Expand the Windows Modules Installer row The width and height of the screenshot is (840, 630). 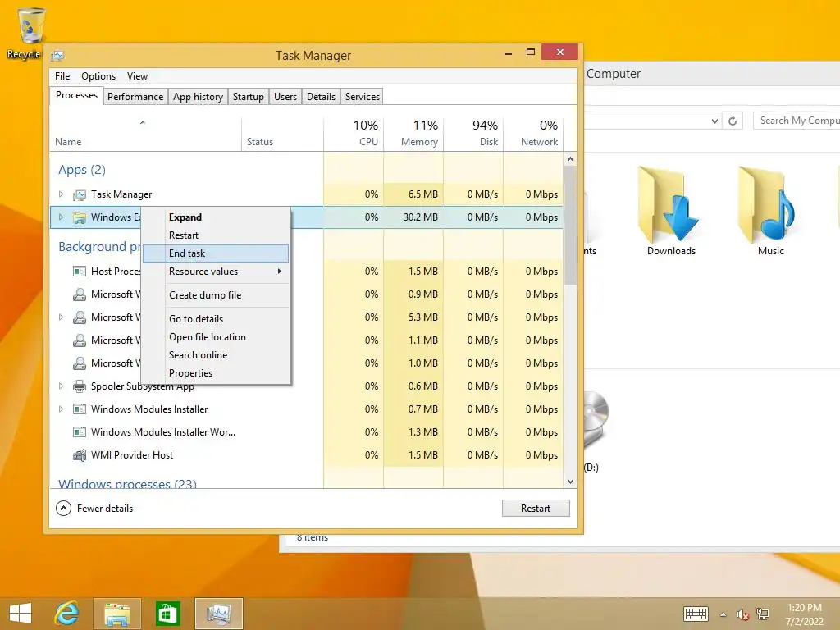click(61, 409)
